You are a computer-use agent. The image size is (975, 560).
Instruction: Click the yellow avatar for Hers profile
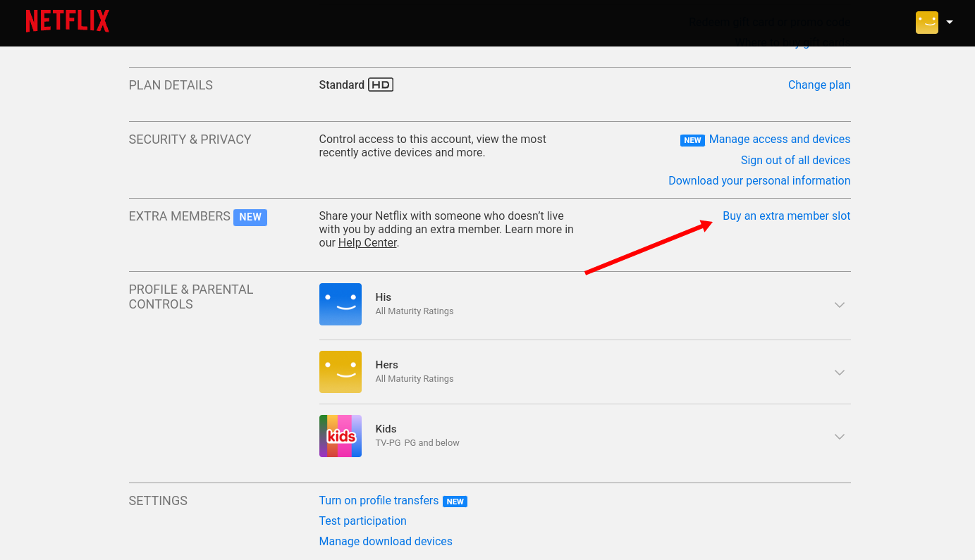click(x=340, y=371)
